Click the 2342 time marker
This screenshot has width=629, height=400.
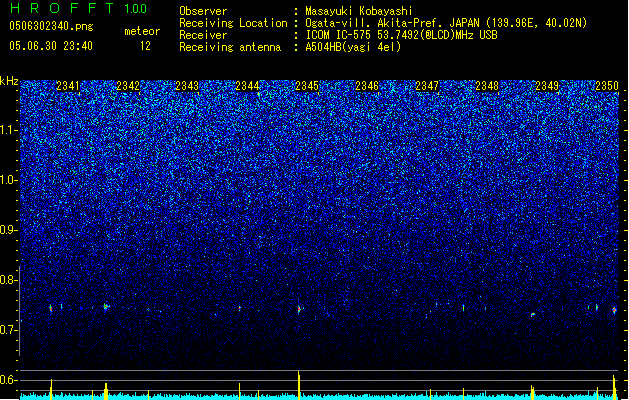(128, 86)
